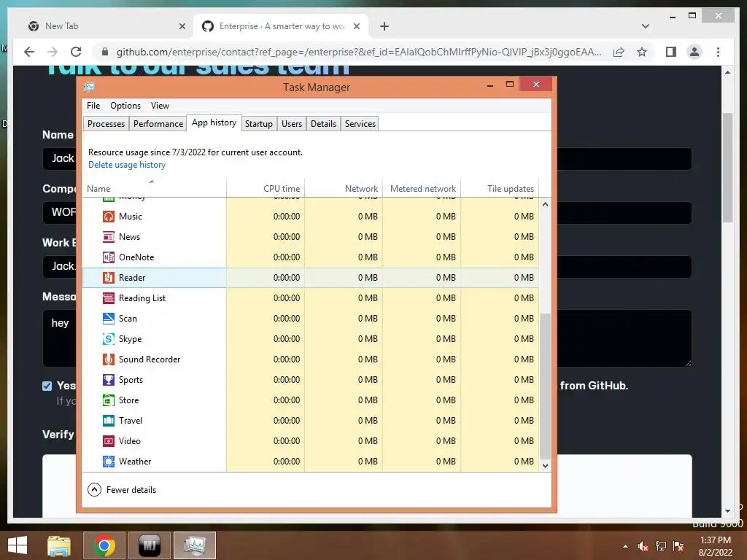Screen dimensions: 747x560
Task: Click the Sound Recorder app icon
Action: click(109, 359)
